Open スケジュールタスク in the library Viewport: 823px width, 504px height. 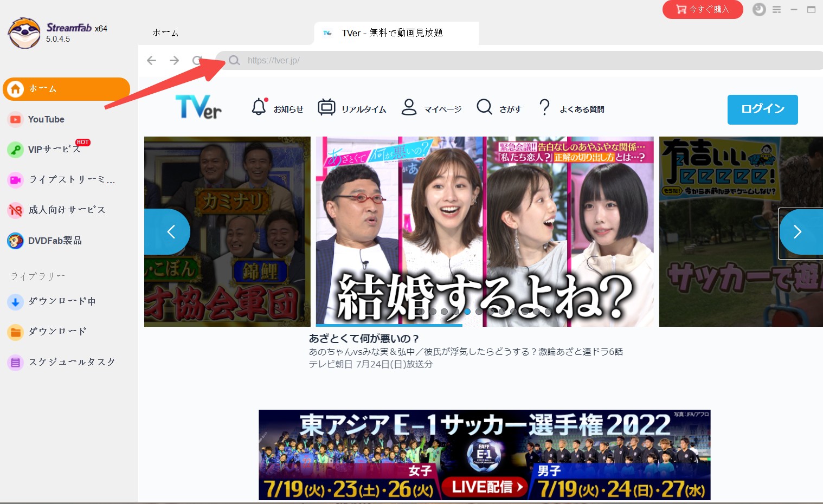coord(72,362)
